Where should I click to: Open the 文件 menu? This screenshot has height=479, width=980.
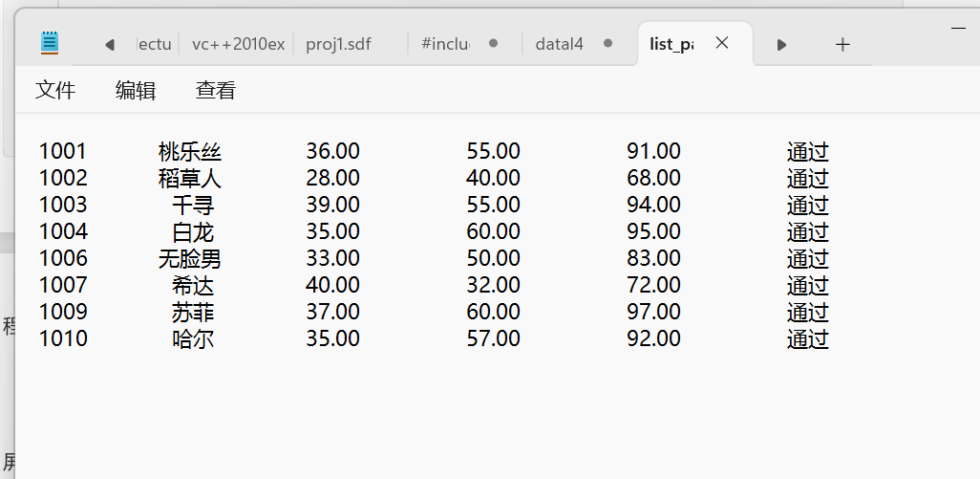click(x=55, y=90)
